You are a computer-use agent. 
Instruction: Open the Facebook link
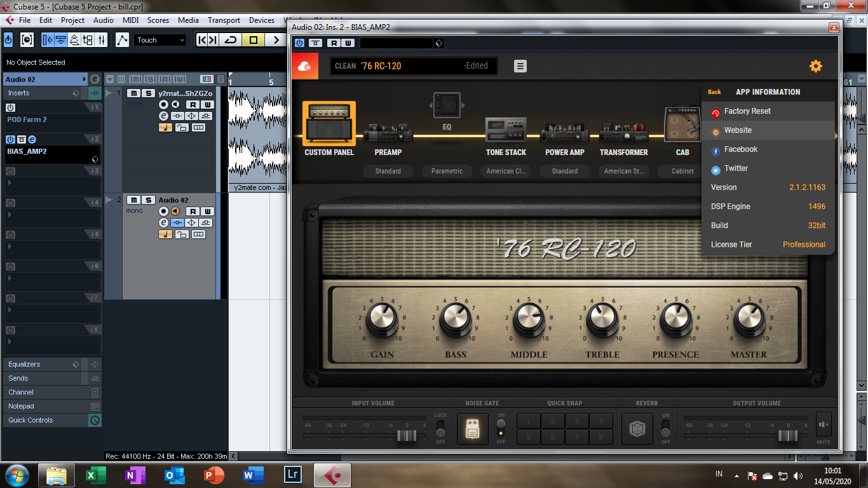point(768,149)
